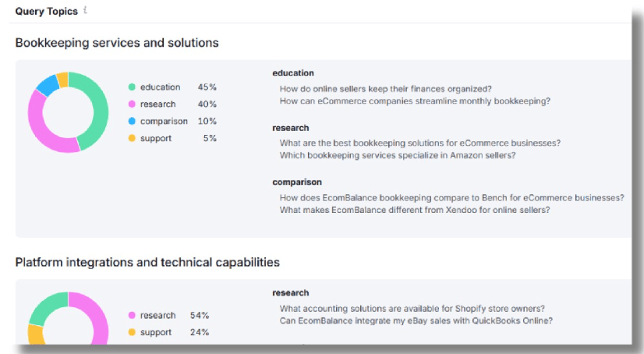The width and height of the screenshot is (644, 354).
Task: Open 'How do online sellers keep their finances organized?'
Action: [386, 89]
